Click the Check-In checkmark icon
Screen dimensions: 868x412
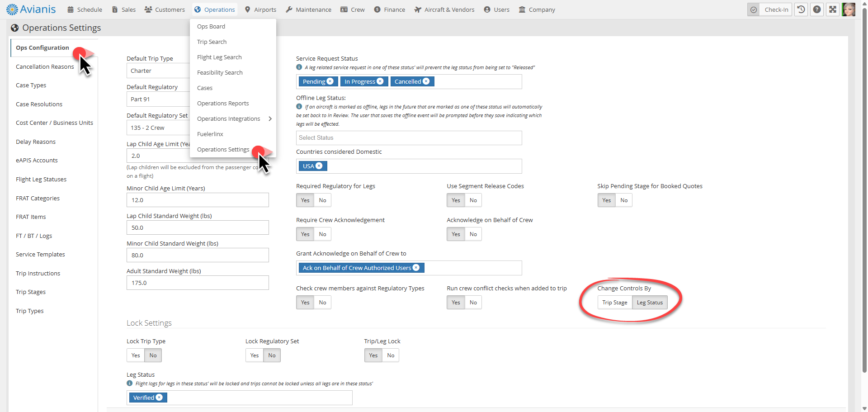click(753, 9)
